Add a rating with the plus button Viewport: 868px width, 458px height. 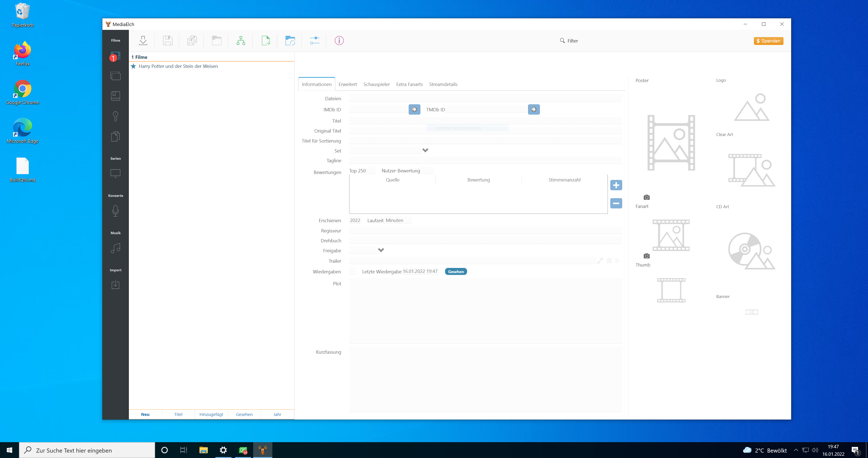click(616, 185)
